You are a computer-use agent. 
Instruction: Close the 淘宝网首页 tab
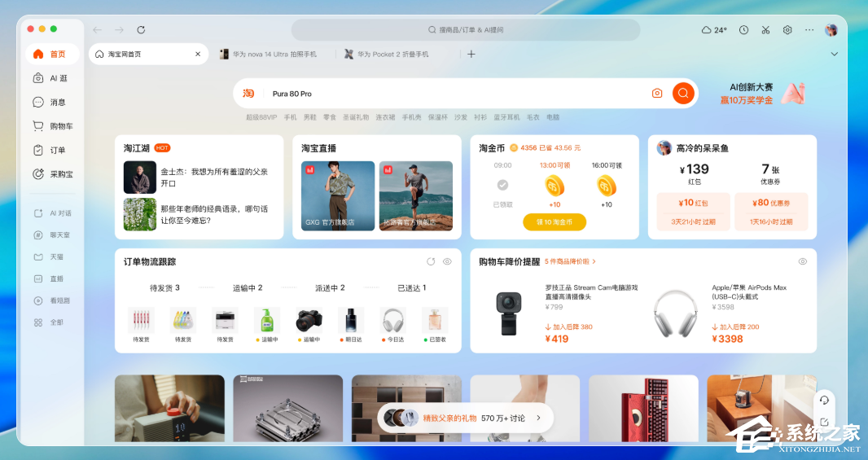(x=198, y=55)
